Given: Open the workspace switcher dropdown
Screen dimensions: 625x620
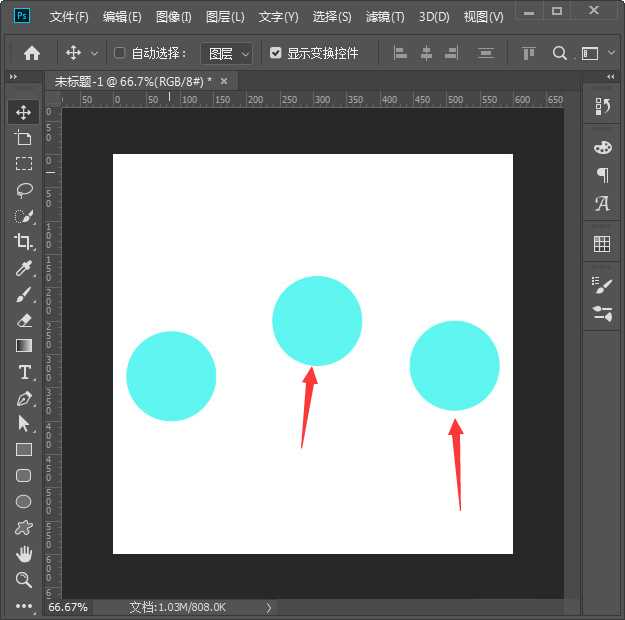Looking at the screenshot, I should point(597,53).
